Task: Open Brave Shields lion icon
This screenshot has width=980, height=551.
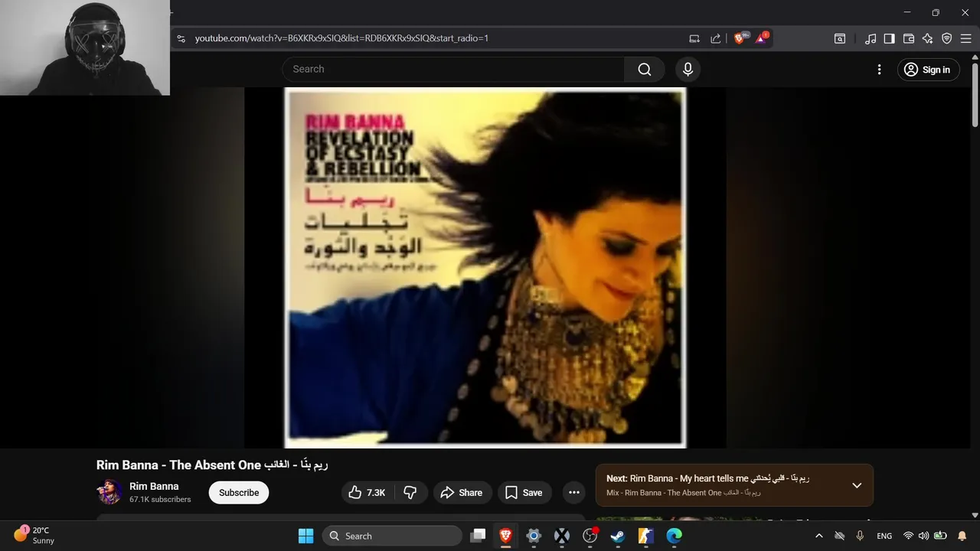Action: pyautogui.click(x=740, y=38)
